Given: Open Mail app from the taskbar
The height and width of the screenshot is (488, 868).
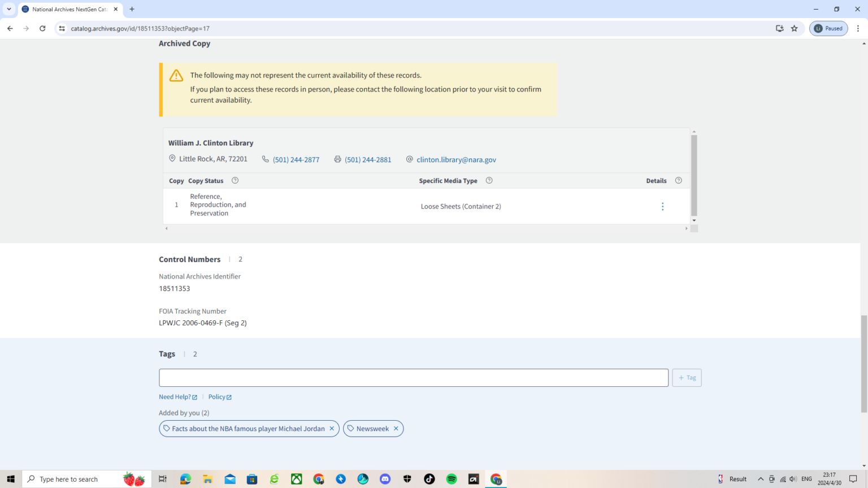Looking at the screenshot, I should (230, 479).
